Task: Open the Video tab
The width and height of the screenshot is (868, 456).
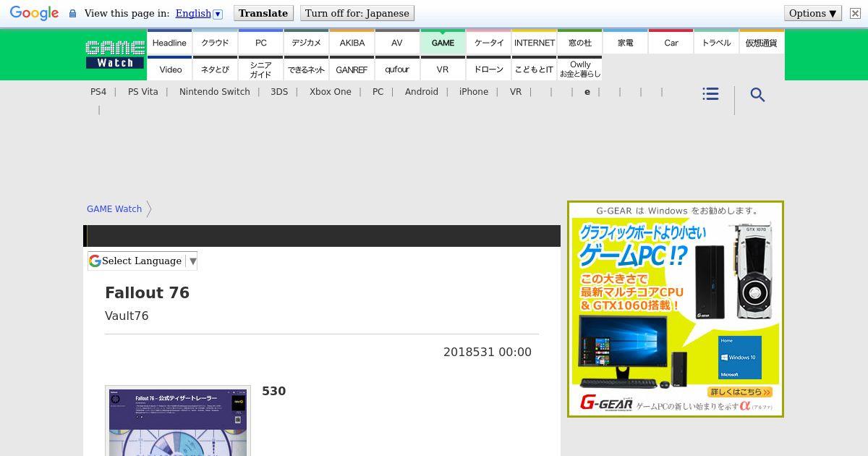Action: (169, 69)
